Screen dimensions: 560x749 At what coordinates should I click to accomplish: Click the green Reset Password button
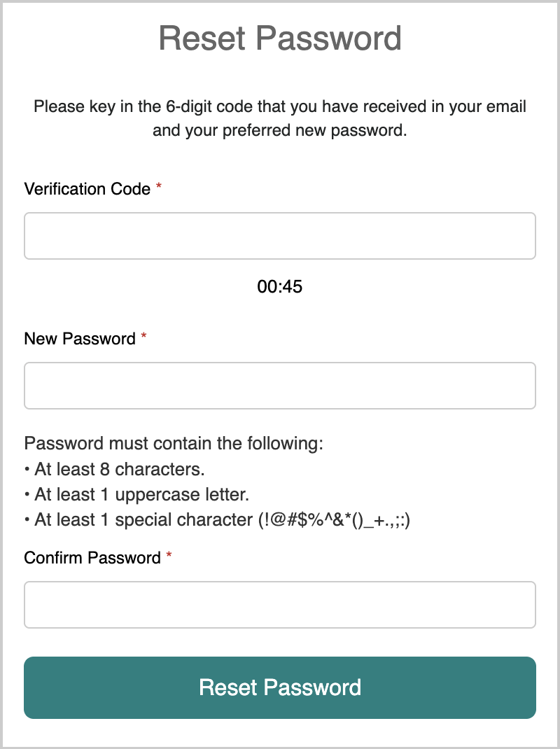point(280,687)
